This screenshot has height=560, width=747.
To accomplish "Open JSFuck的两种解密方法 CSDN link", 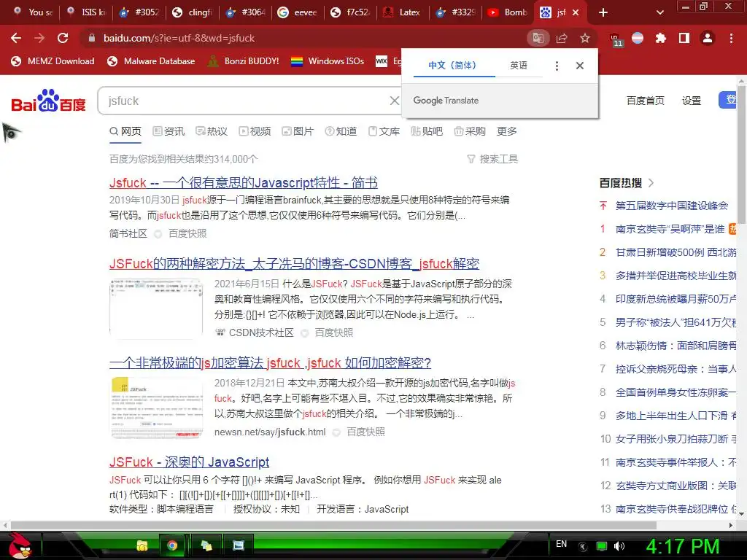I will [x=294, y=264].
